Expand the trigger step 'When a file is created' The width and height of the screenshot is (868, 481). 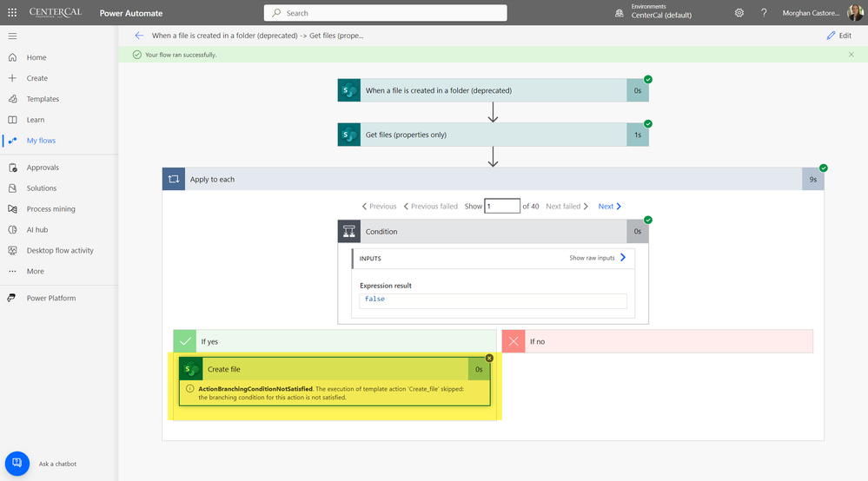pos(493,90)
